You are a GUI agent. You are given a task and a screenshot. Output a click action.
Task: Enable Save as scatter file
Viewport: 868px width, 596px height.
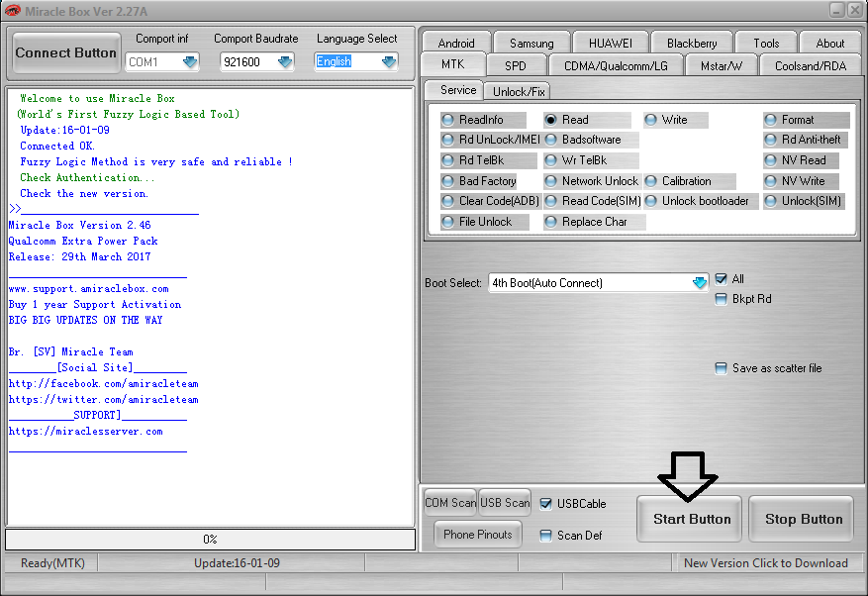point(721,368)
